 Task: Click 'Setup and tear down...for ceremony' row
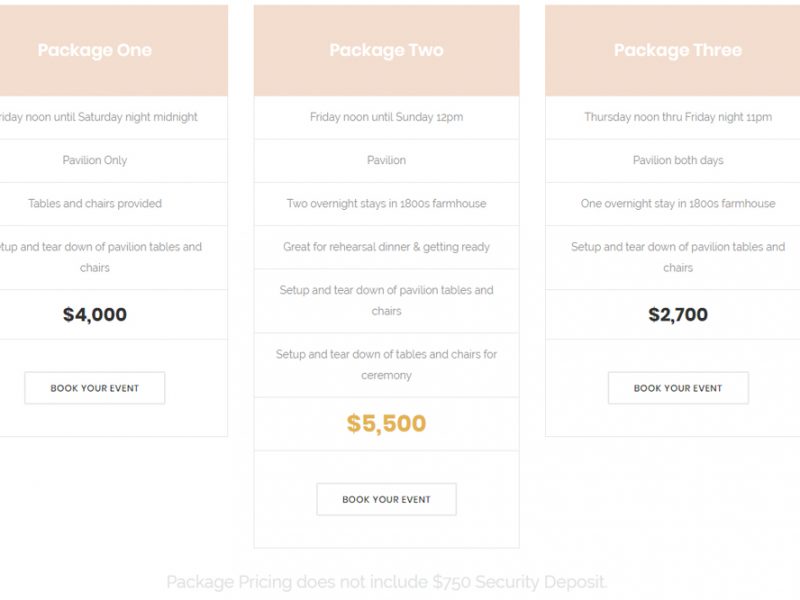[386, 365]
